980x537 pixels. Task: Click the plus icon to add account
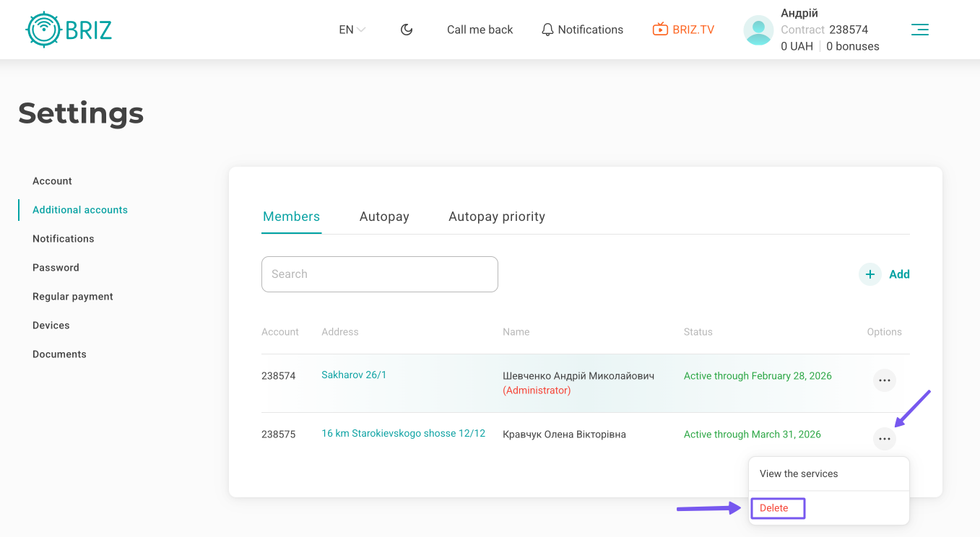[870, 274]
